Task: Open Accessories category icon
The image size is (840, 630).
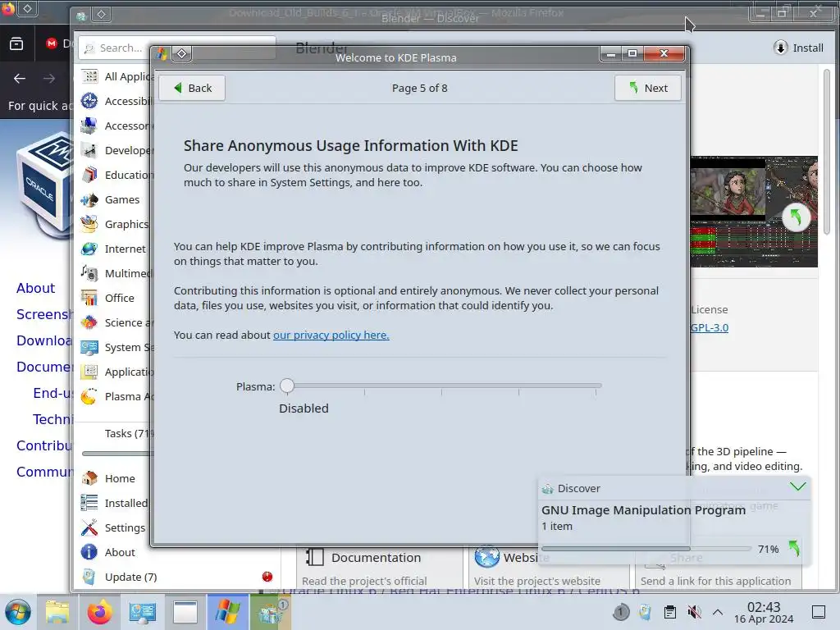Action: pyautogui.click(x=89, y=126)
